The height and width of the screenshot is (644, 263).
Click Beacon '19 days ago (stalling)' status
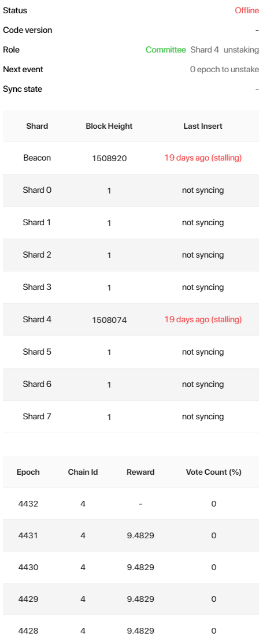coord(203,158)
